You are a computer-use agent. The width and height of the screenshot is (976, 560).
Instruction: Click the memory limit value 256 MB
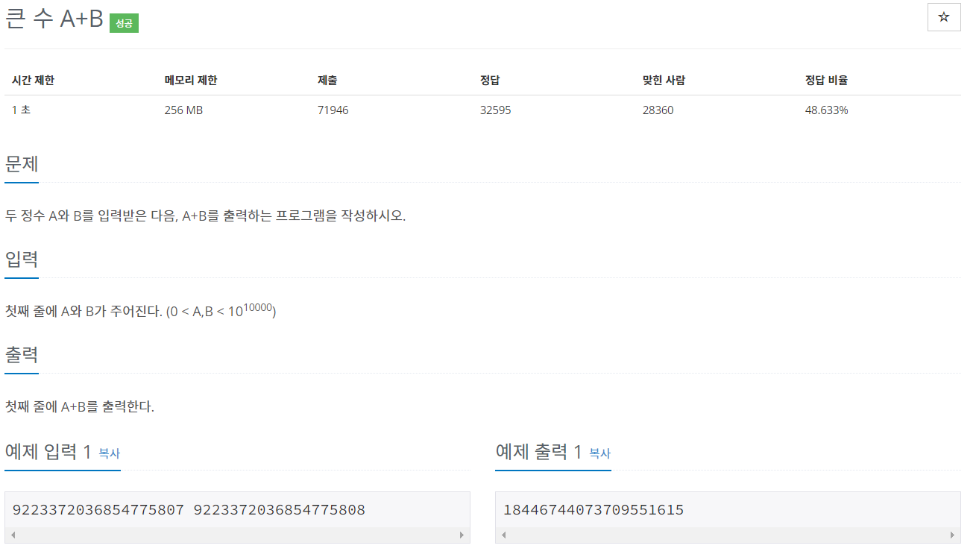pyautogui.click(x=183, y=110)
